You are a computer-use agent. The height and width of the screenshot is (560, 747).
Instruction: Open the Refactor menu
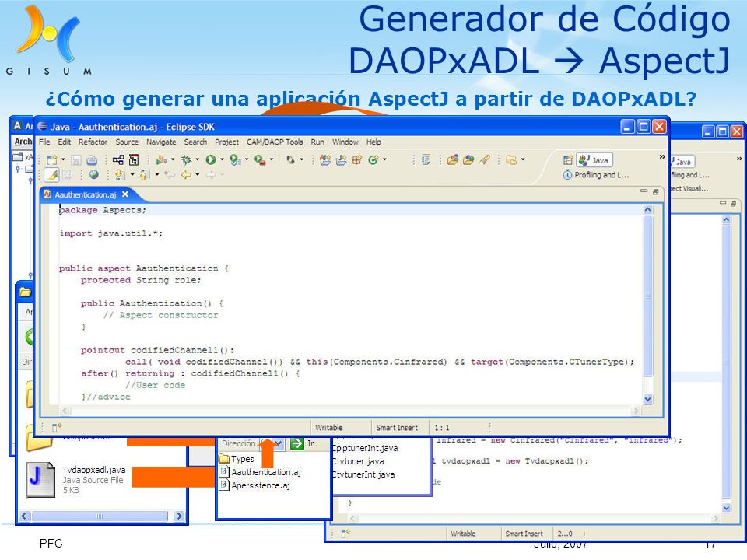93,142
